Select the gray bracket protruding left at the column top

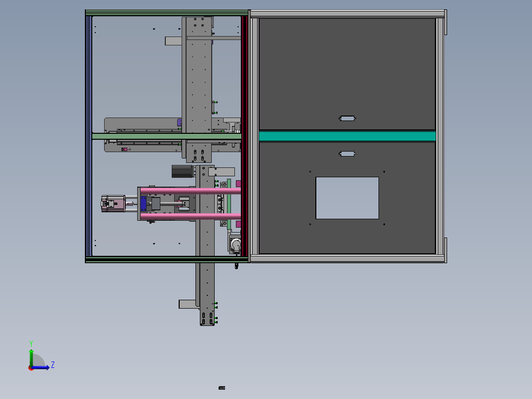tap(173, 41)
